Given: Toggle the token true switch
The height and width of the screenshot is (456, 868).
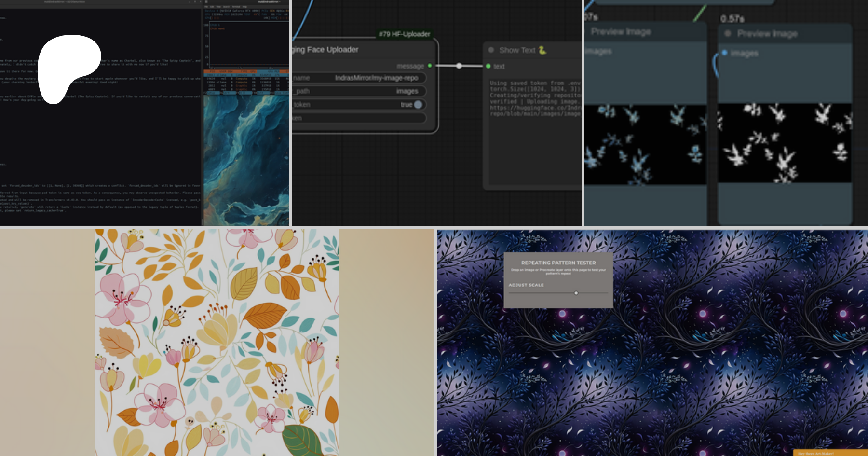Looking at the screenshot, I should [418, 104].
